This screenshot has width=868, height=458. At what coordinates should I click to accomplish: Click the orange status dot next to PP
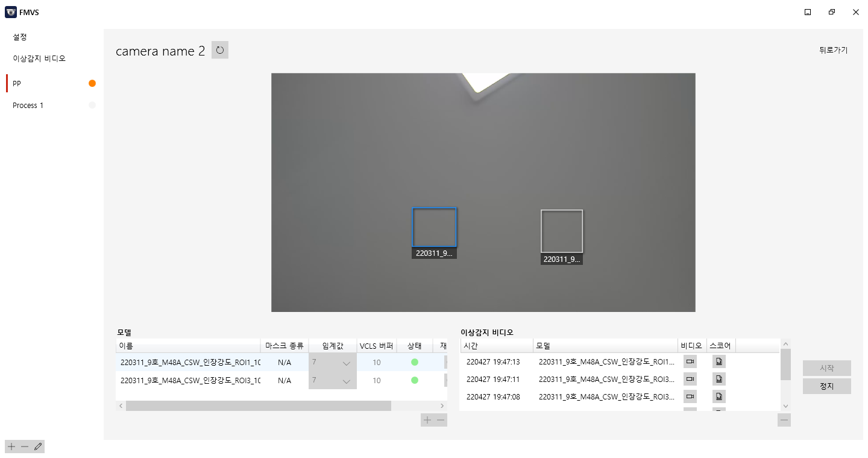click(92, 83)
